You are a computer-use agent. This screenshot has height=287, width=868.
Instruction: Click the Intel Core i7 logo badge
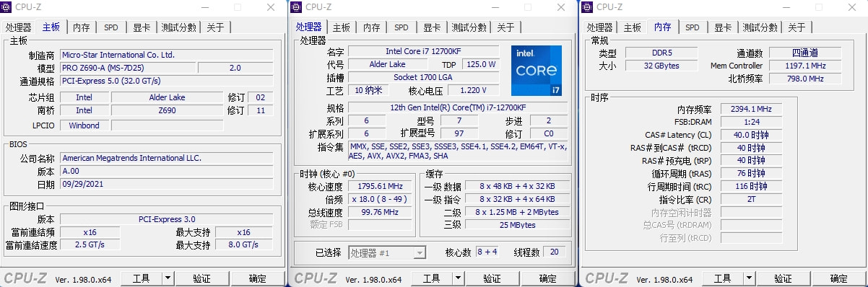pyautogui.click(x=537, y=71)
